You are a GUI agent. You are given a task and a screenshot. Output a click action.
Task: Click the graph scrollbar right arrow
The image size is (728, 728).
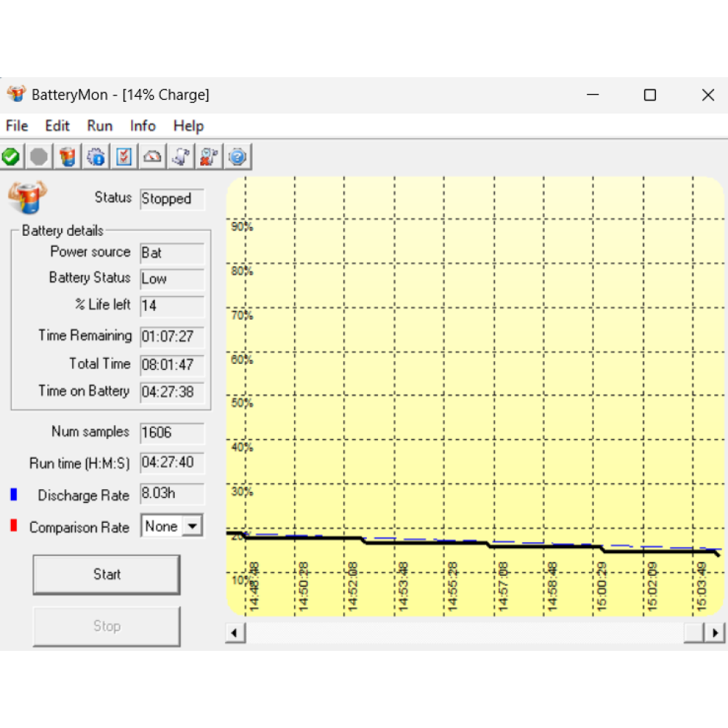click(716, 633)
